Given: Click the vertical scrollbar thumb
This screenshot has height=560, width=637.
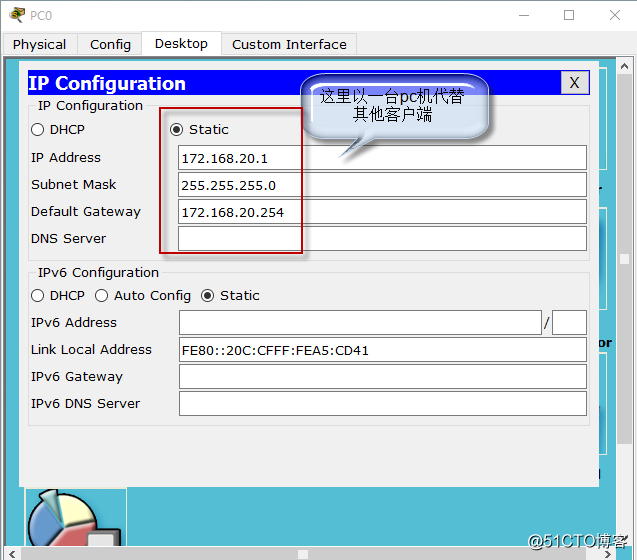Looking at the screenshot, I should (624, 259).
